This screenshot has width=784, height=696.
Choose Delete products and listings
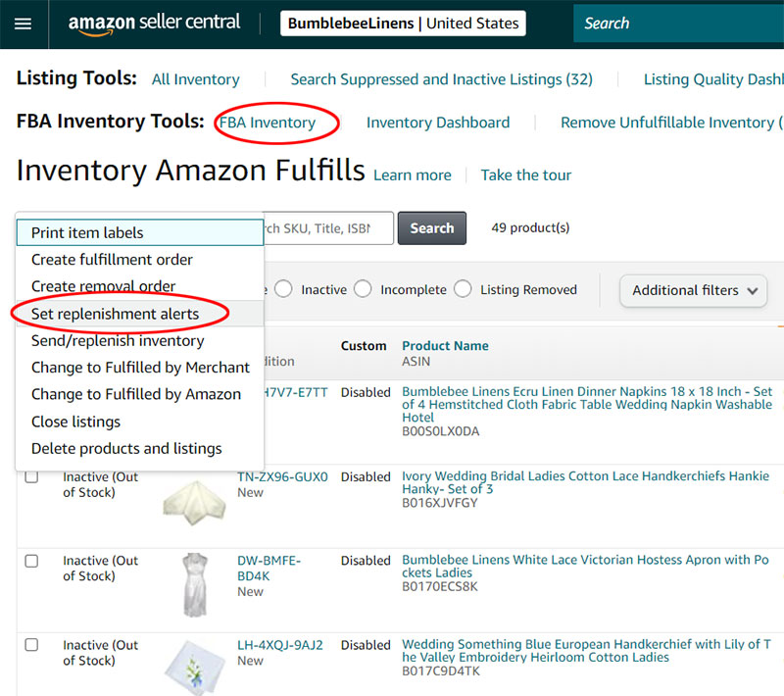click(x=126, y=448)
